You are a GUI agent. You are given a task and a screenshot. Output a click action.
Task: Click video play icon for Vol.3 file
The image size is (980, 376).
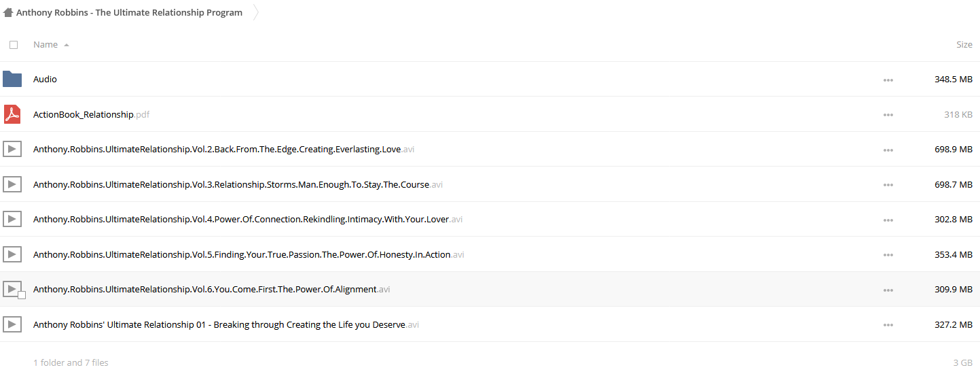coord(12,184)
